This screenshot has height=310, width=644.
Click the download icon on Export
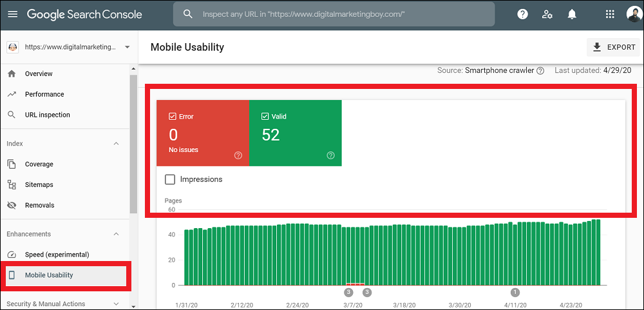tap(597, 47)
